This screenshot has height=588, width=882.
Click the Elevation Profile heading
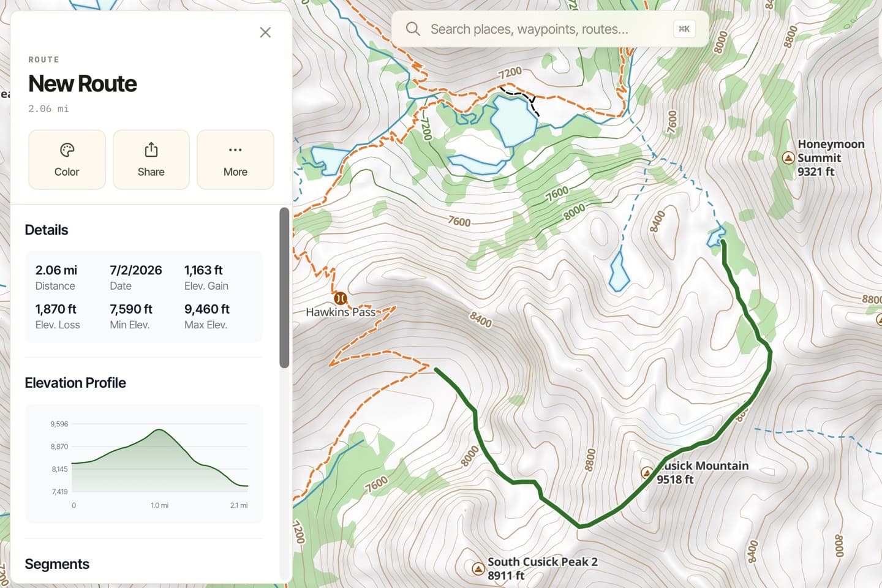(x=75, y=383)
